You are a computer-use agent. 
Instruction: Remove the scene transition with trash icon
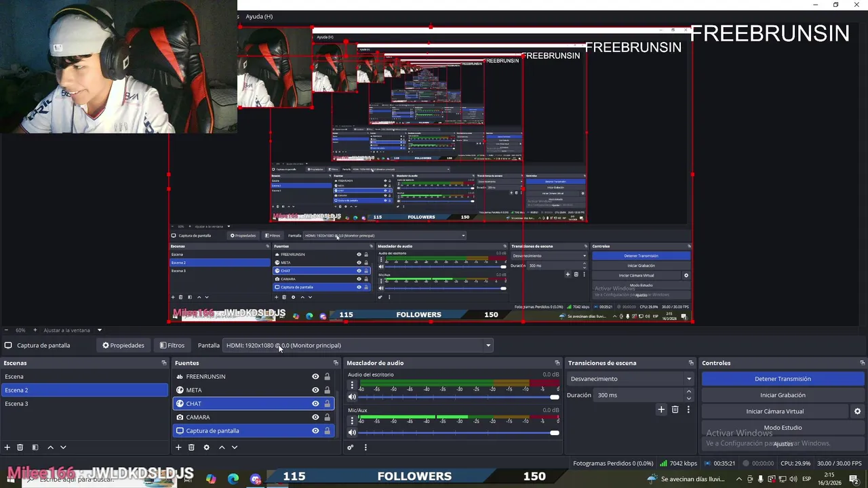pyautogui.click(x=675, y=409)
